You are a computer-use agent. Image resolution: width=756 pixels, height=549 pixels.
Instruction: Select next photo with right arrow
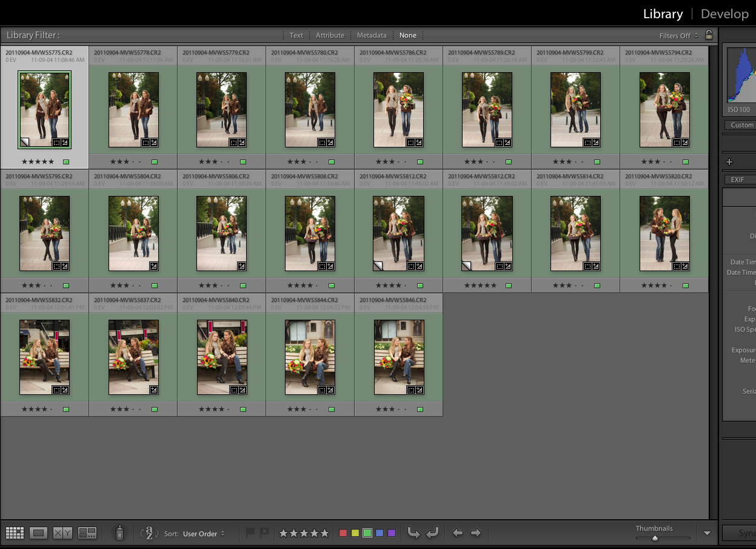coord(476,533)
